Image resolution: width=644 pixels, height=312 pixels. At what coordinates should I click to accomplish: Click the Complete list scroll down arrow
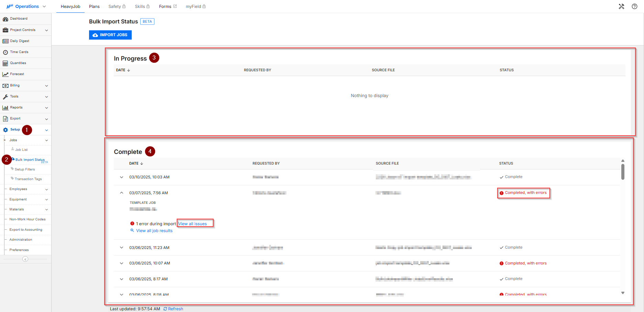pyautogui.click(x=623, y=293)
